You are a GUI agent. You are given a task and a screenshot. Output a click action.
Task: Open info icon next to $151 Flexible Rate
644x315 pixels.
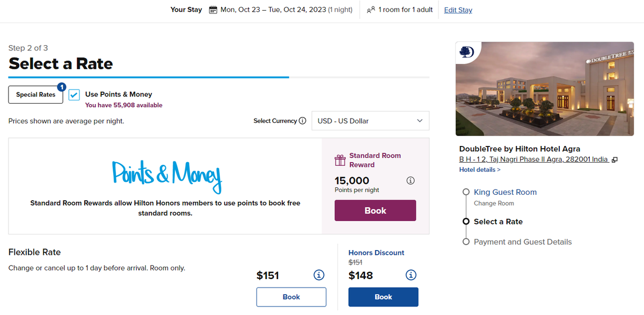(x=319, y=275)
